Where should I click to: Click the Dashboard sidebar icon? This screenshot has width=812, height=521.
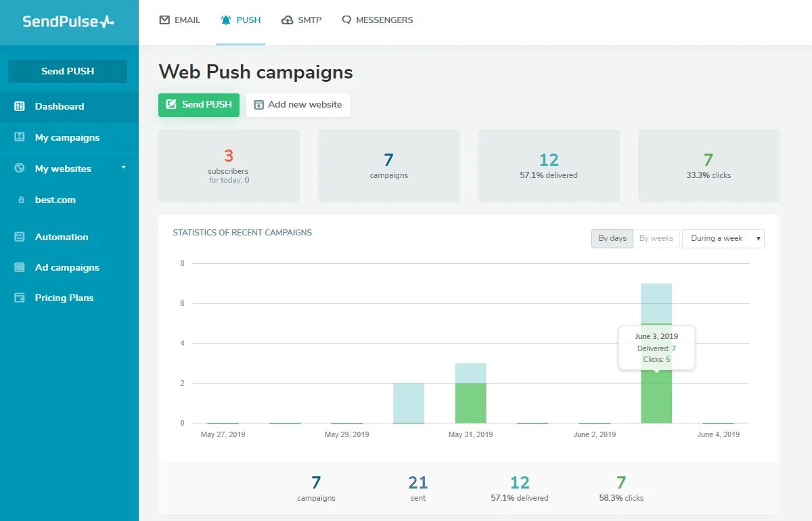[x=20, y=106]
